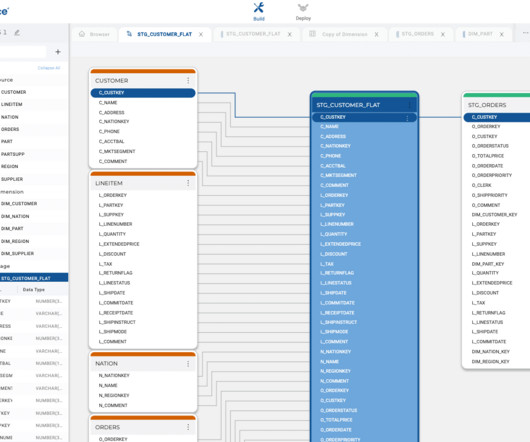530x442 pixels.
Task: Switch to Copy of Dimension tab
Action: (x=344, y=34)
